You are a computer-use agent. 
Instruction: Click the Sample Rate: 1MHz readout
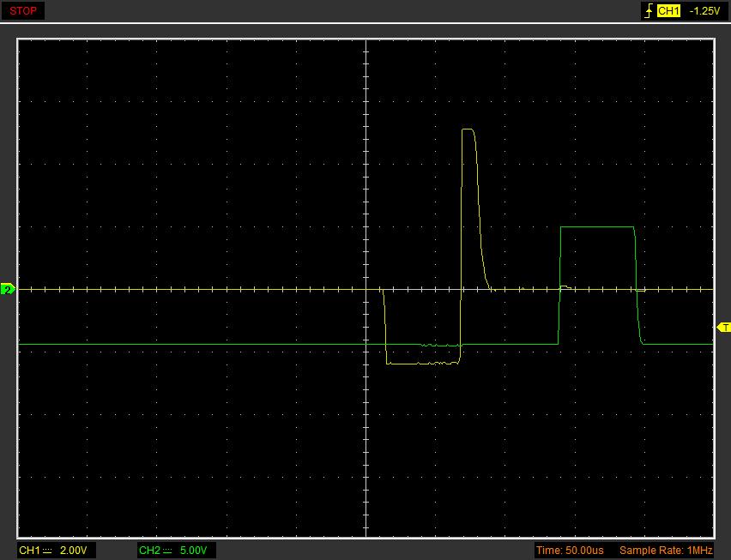tap(666, 551)
